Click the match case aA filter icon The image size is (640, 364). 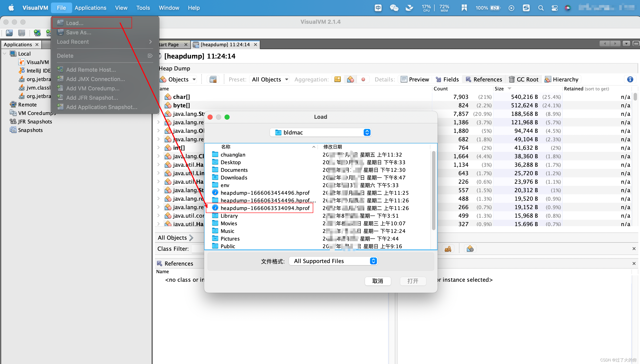tap(448, 249)
